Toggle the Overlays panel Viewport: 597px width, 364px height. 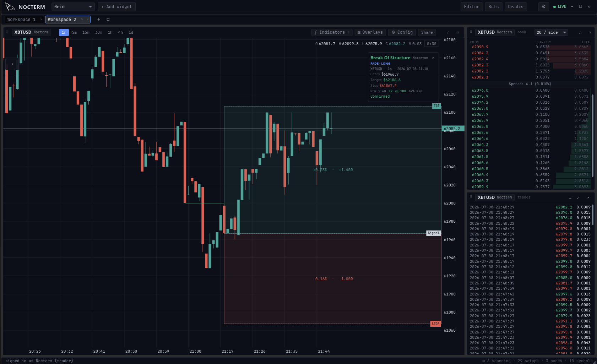click(370, 32)
